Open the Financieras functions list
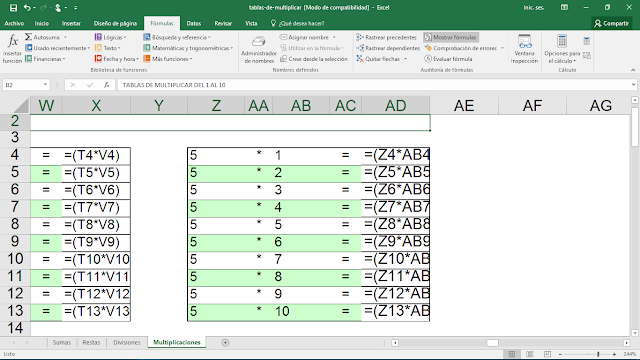Image resolution: width=640 pixels, height=360 pixels. click(x=45, y=59)
